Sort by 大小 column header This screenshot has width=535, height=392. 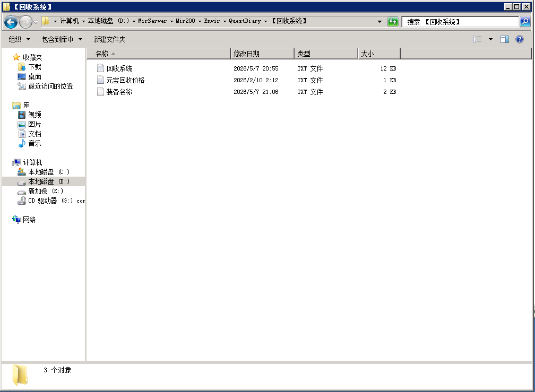(379, 54)
